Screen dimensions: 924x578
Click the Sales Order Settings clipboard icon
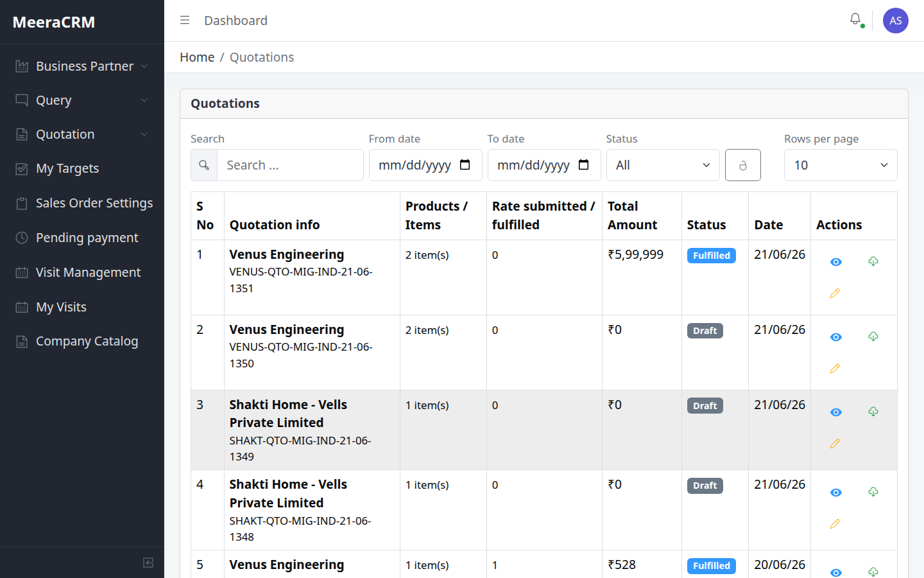(22, 203)
